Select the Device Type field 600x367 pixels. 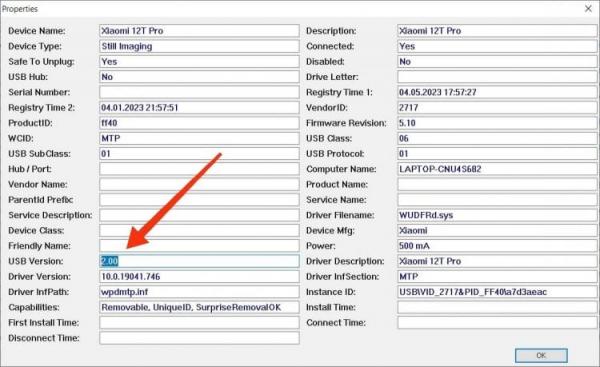click(x=199, y=46)
